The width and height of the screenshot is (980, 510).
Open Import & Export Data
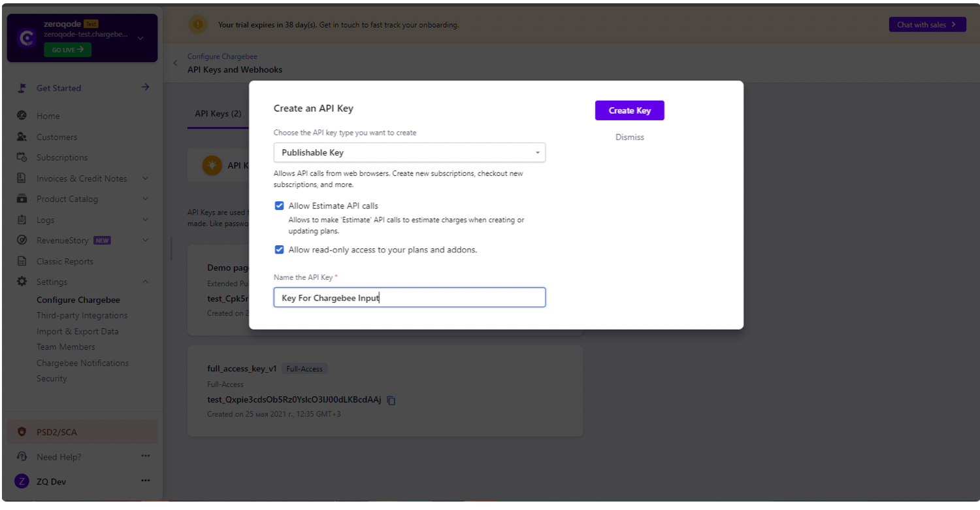click(x=78, y=331)
